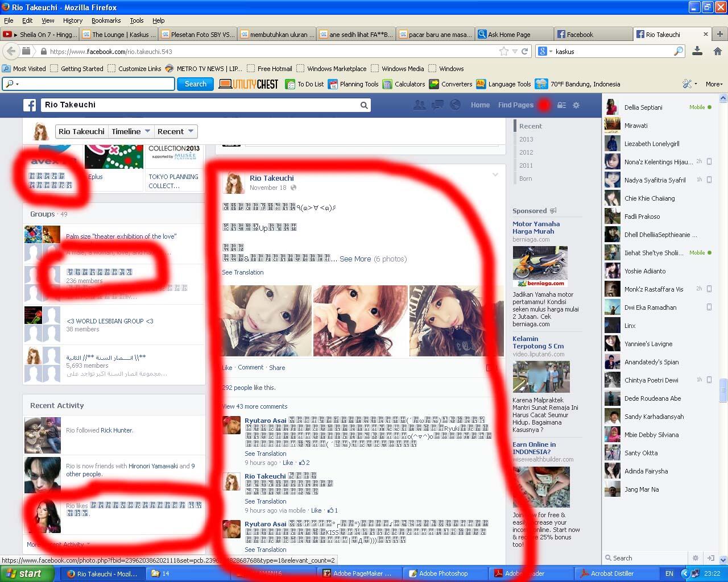Screen dimensions: 728x582
Task: Click Comment under the photo post
Action: tap(251, 368)
